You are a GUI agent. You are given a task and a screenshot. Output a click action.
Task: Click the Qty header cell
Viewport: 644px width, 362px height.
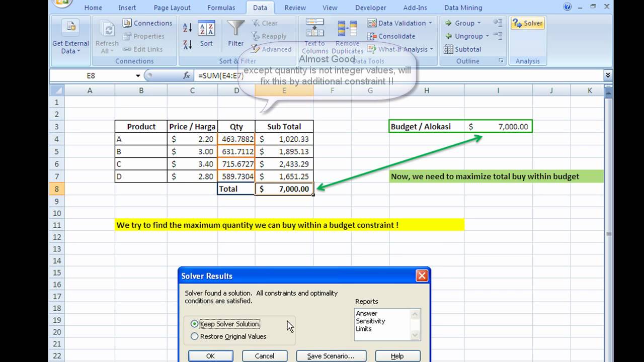coord(236,127)
